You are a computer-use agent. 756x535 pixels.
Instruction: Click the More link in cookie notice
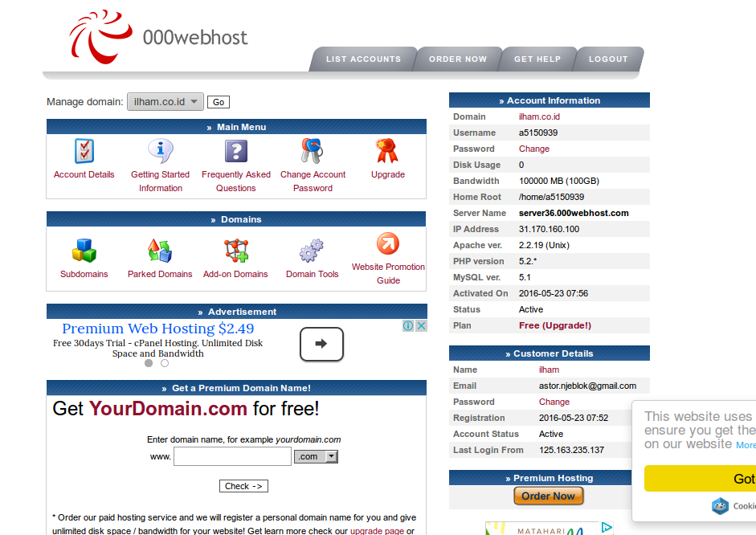click(746, 445)
